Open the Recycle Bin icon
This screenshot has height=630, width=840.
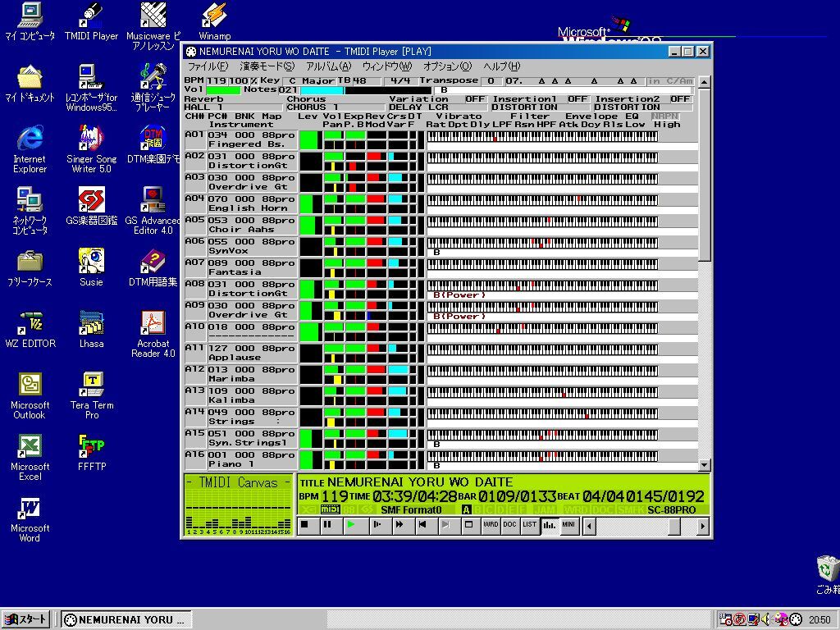coord(827,574)
